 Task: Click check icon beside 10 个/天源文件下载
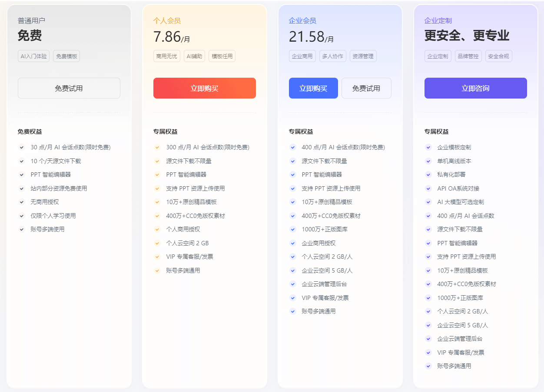point(22,161)
